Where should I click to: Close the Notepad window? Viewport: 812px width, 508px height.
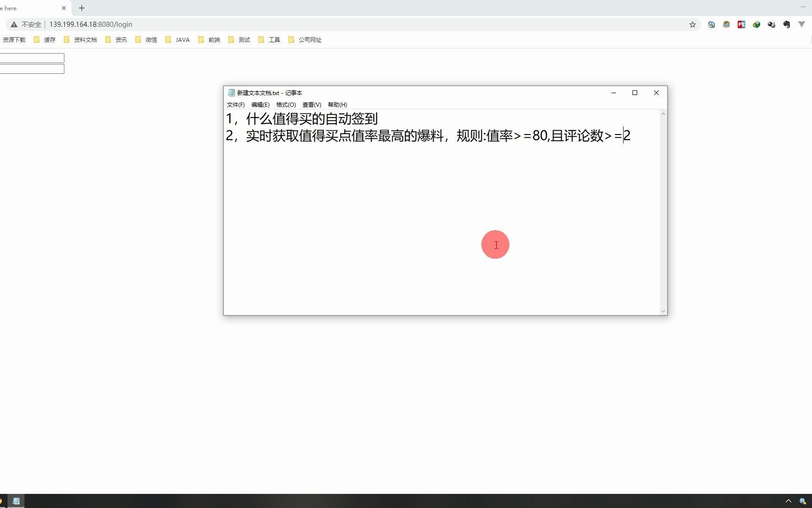click(x=656, y=93)
